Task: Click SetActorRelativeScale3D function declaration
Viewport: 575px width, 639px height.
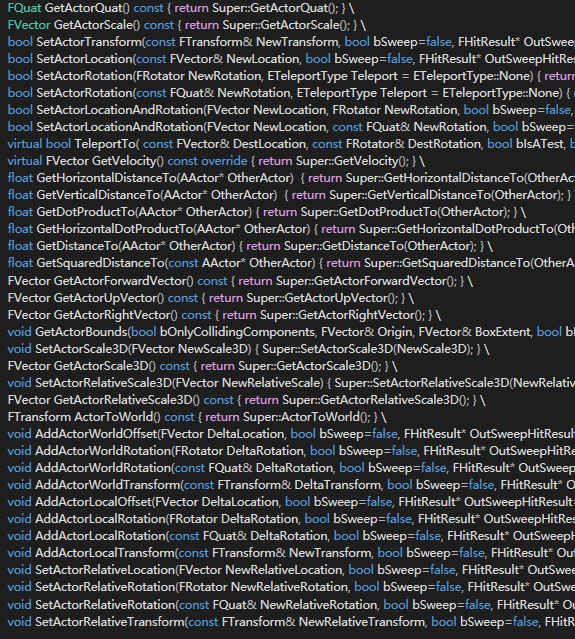Action: pos(104,383)
